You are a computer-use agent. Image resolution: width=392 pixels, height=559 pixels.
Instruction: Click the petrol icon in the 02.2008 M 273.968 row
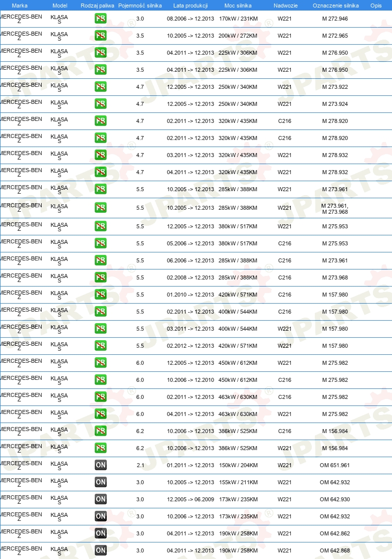[x=101, y=277]
